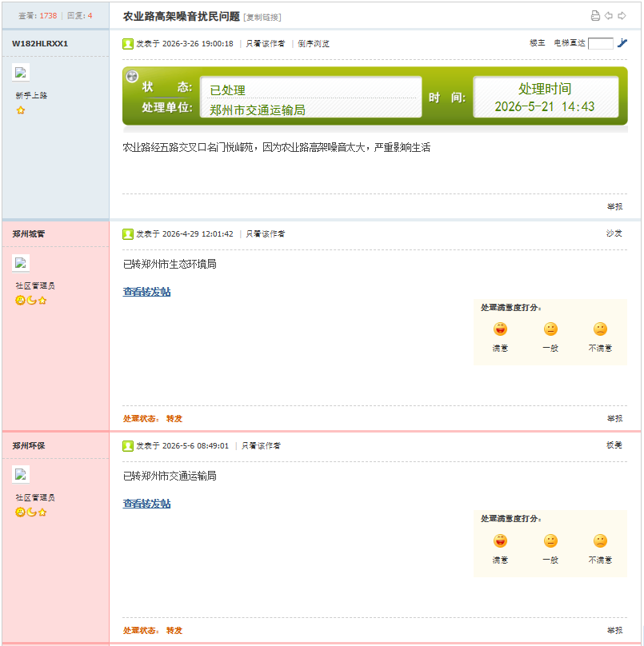Click the print icon in thread header
The width and height of the screenshot is (644, 646).
click(595, 16)
